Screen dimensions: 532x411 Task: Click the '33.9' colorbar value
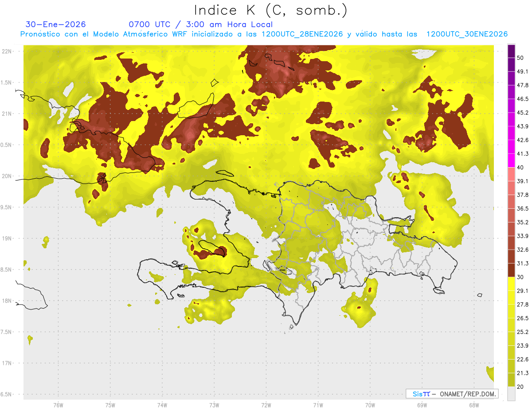point(523,236)
